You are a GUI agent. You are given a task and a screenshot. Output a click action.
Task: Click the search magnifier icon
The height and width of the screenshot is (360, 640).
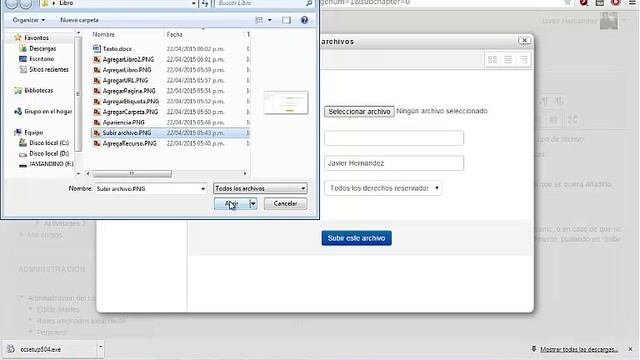click(x=309, y=3)
